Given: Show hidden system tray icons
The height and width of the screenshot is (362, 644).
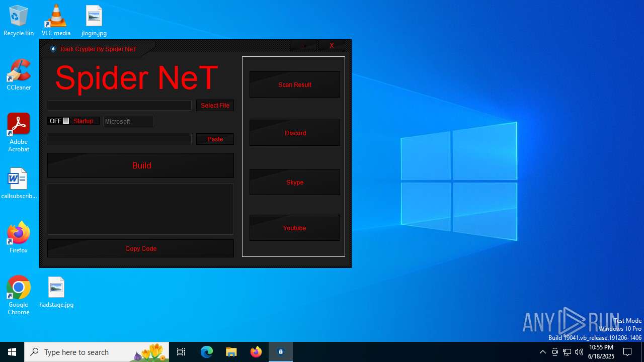Looking at the screenshot, I should [x=542, y=352].
